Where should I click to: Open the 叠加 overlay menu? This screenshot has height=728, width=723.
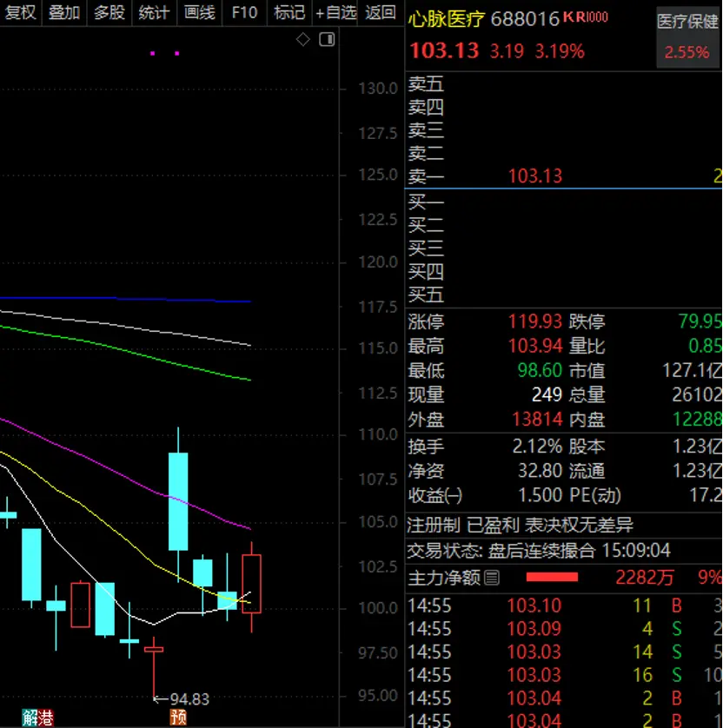(64, 12)
